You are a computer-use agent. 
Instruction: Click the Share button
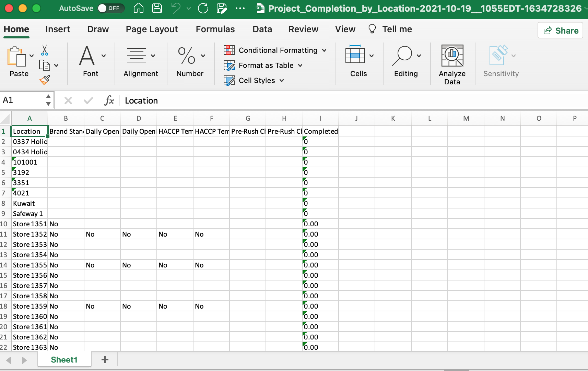(x=560, y=30)
